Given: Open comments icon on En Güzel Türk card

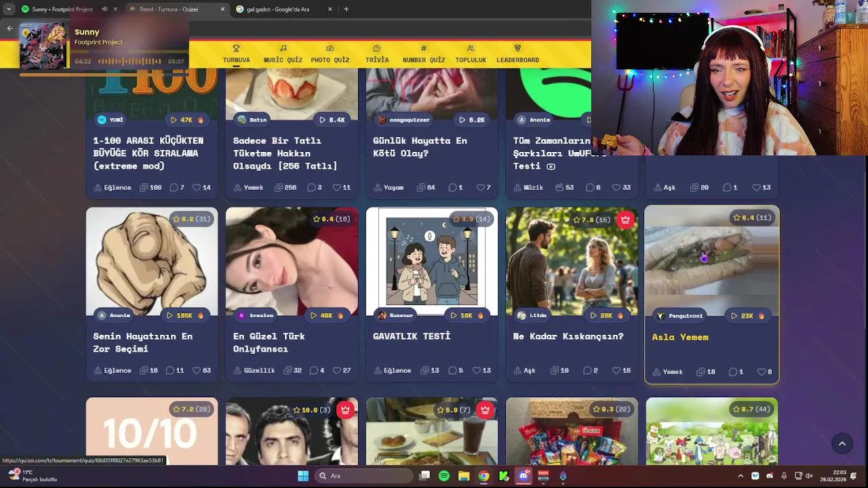Looking at the screenshot, I should (313, 370).
